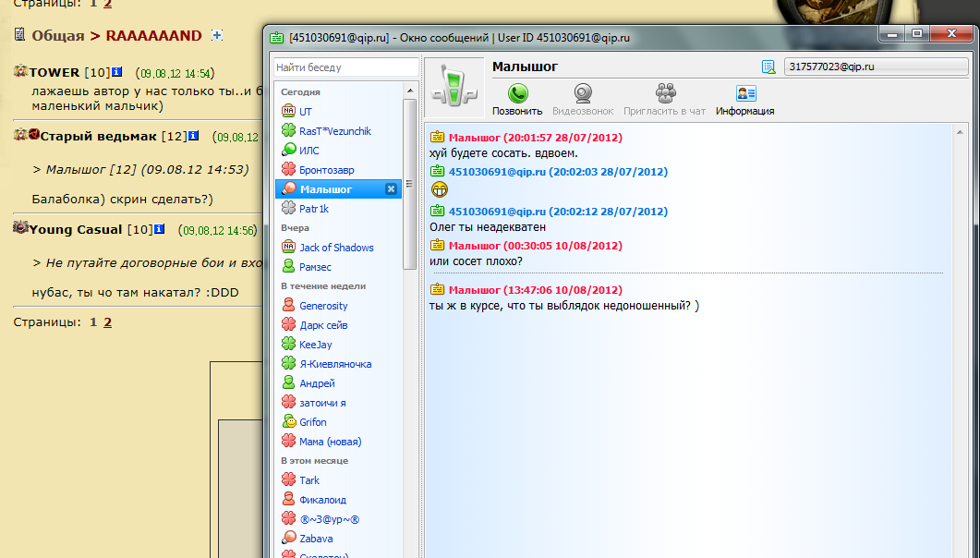Click the conversation list vertical scrollbar

[409, 176]
